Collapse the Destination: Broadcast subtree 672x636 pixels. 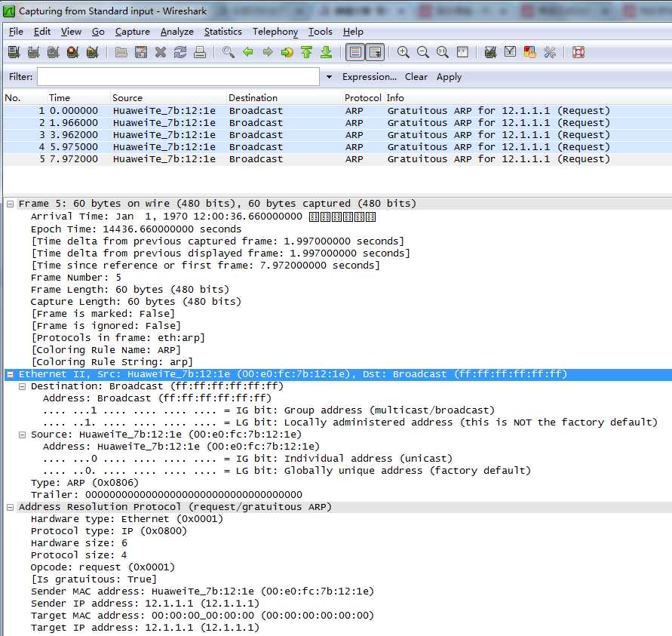click(x=22, y=386)
